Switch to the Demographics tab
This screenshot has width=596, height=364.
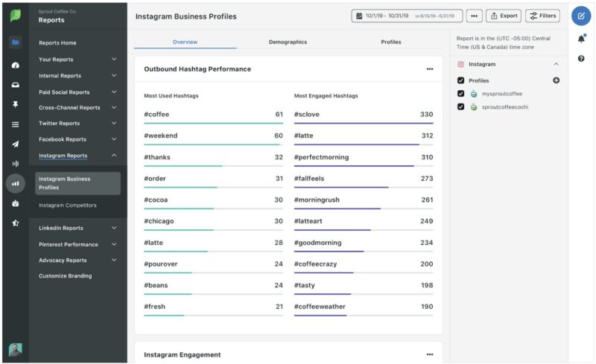pyautogui.click(x=288, y=42)
